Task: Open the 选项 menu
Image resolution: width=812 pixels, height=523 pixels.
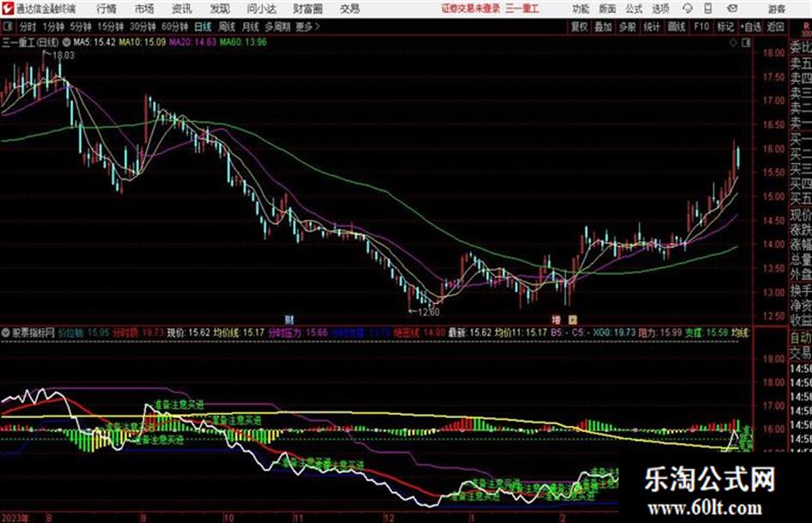Action: 660,9
